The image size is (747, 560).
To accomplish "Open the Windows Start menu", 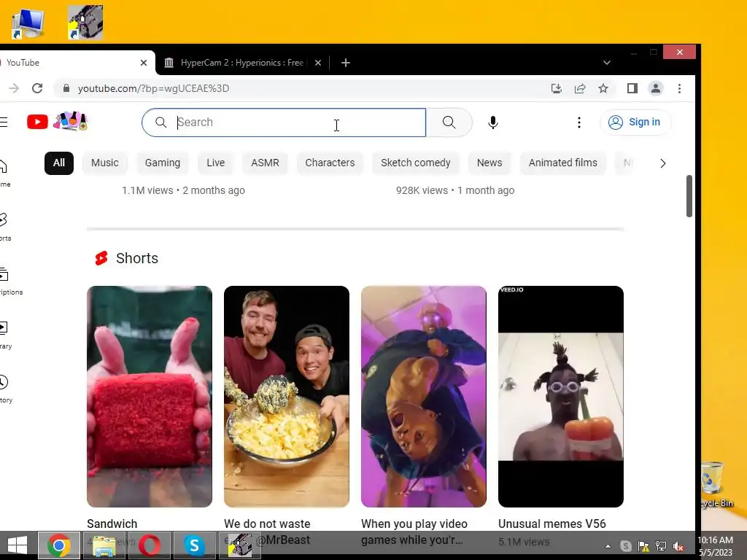I will 18,545.
